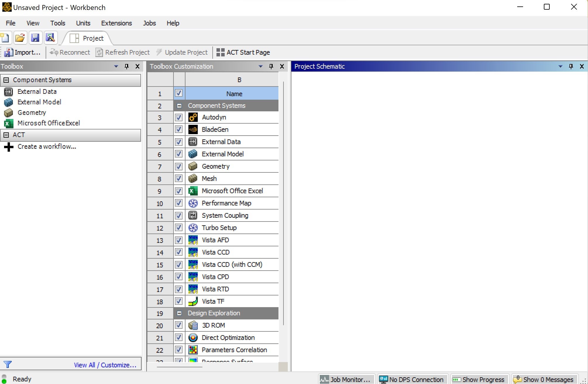Click the Save Project disk icon
The height and width of the screenshot is (384, 588).
tap(35, 38)
